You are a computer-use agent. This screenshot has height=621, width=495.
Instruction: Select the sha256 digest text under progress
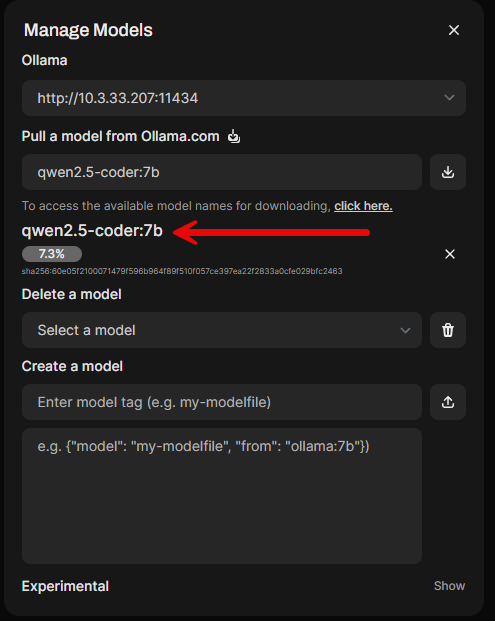[x=182, y=271]
